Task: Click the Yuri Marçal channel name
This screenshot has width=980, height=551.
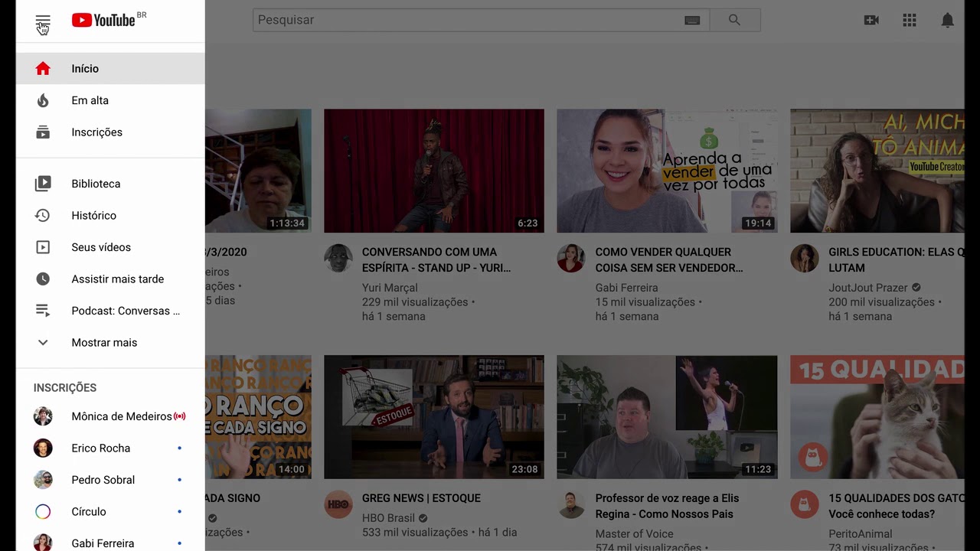Action: (x=390, y=288)
